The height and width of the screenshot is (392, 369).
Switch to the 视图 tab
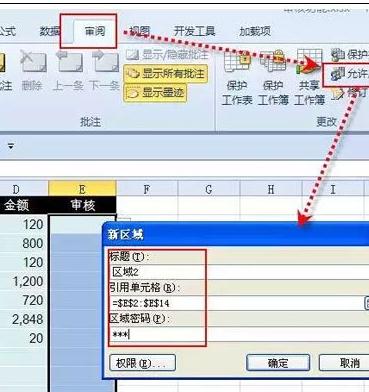[140, 31]
